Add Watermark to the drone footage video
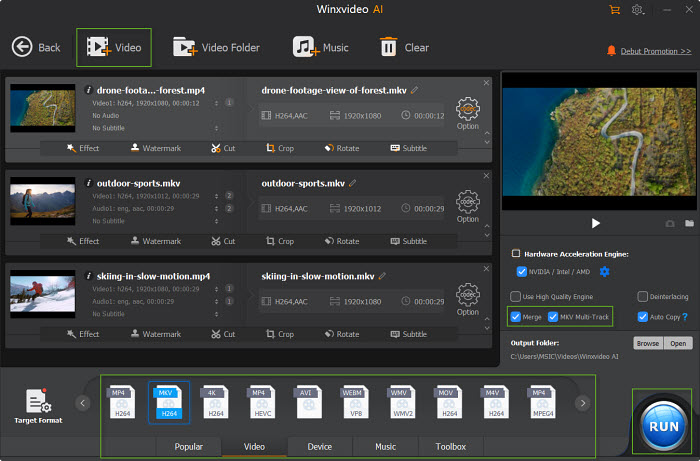The width and height of the screenshot is (700, 461). [156, 148]
